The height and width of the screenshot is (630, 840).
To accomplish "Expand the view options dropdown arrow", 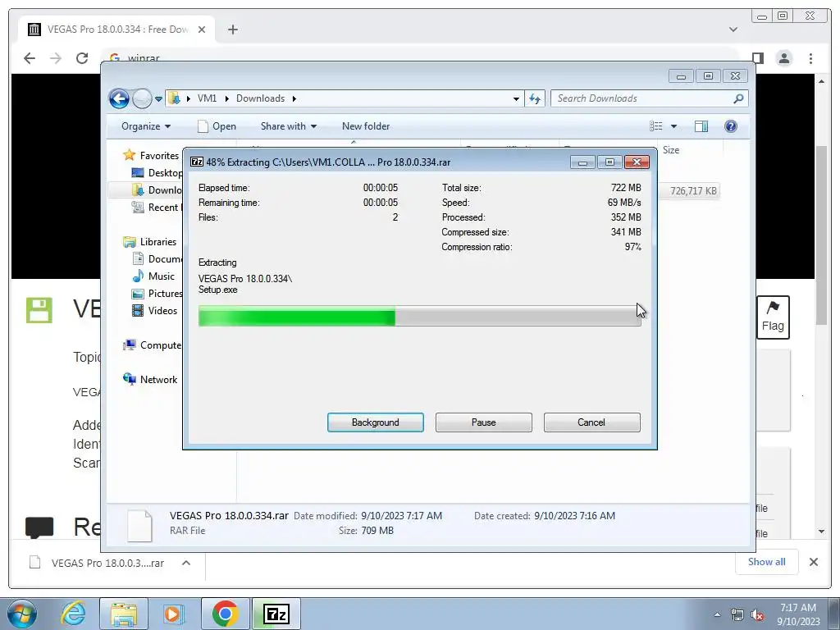I will (x=674, y=126).
